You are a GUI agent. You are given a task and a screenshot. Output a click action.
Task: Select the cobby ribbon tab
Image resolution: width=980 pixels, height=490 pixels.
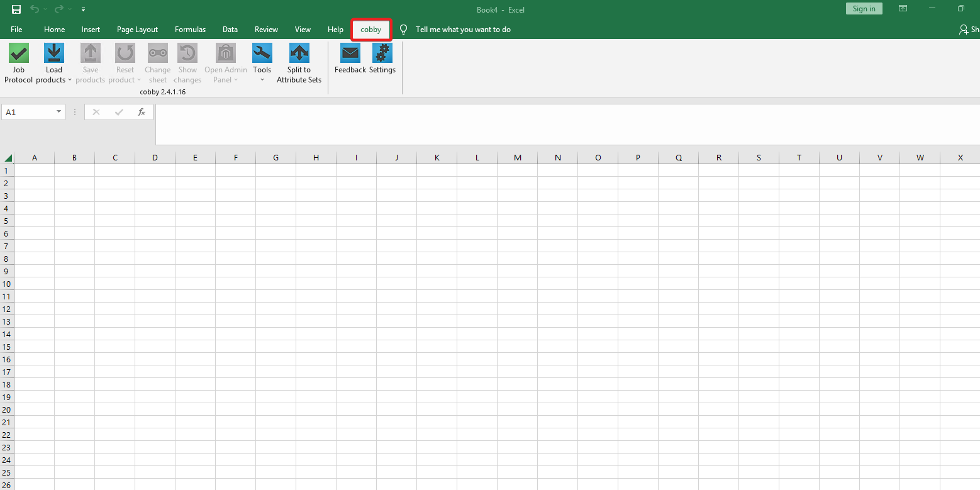point(371,30)
